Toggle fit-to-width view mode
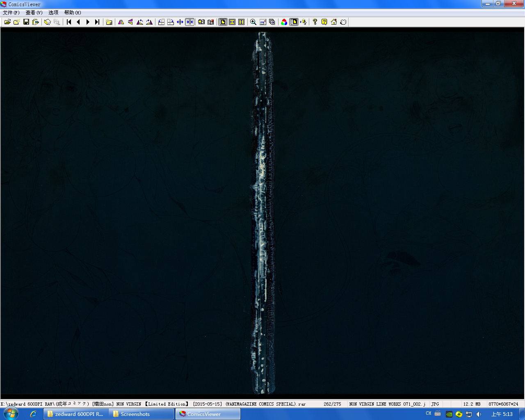 (232, 22)
